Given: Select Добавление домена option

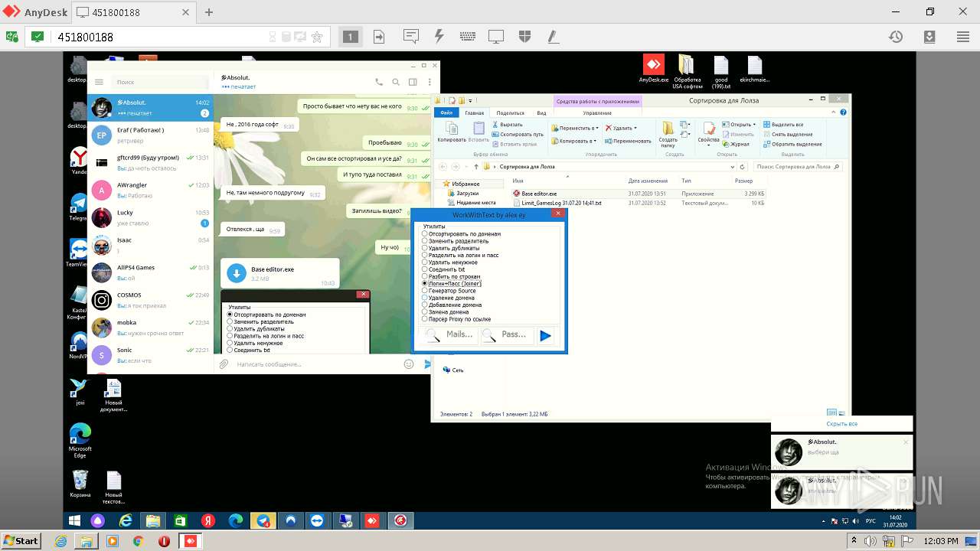Looking at the screenshot, I should click(452, 305).
